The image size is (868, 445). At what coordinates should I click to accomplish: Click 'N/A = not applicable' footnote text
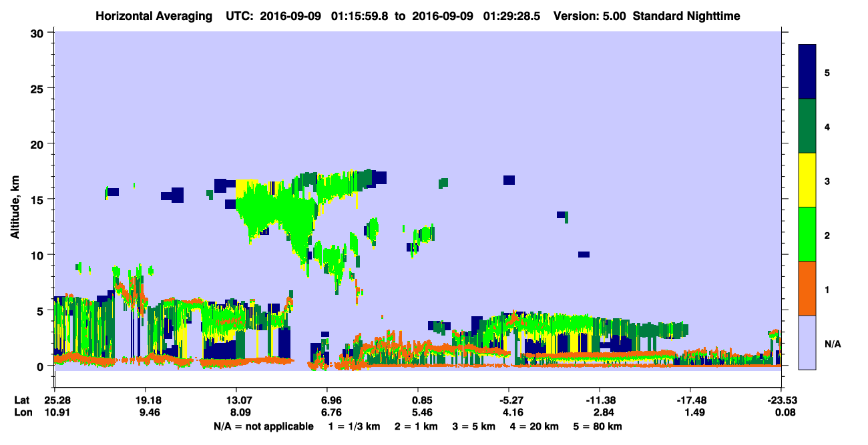[x=263, y=426]
